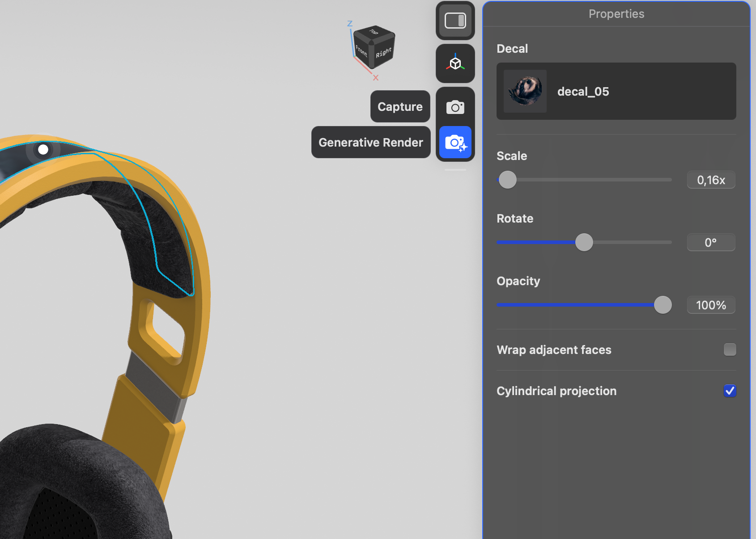756x539 pixels.
Task: Click the Scale section label
Action: (512, 156)
